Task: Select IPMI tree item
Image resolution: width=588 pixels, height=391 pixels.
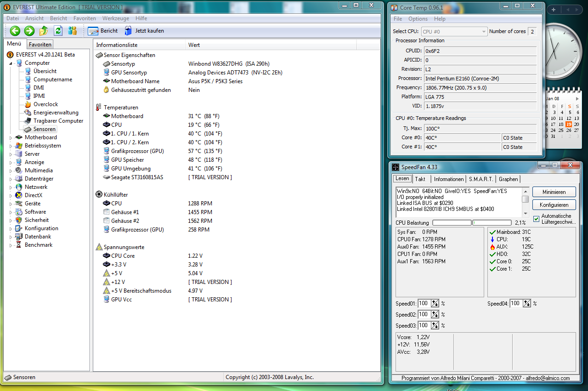Action: pyautogui.click(x=39, y=96)
